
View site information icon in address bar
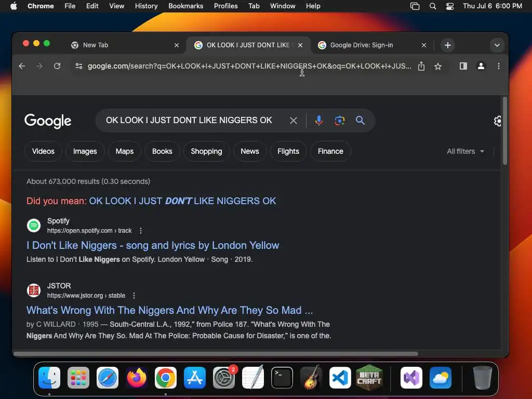coord(79,66)
